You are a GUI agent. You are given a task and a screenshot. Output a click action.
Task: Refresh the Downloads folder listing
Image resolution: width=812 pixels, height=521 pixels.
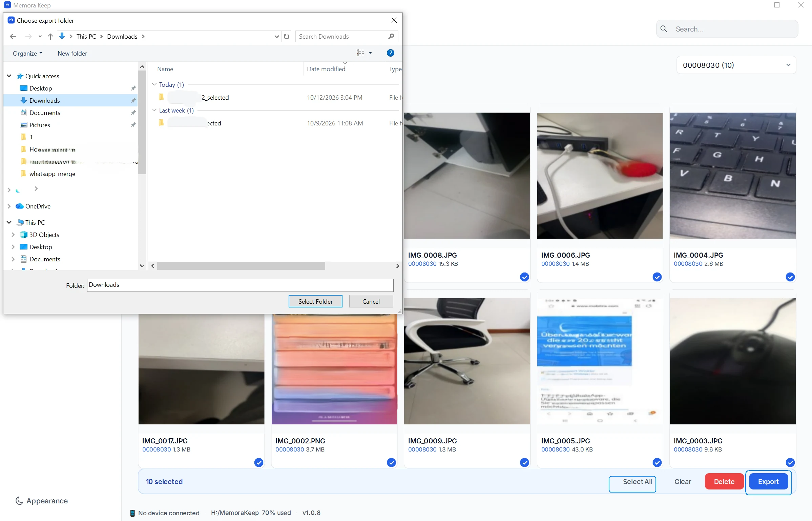pos(287,36)
